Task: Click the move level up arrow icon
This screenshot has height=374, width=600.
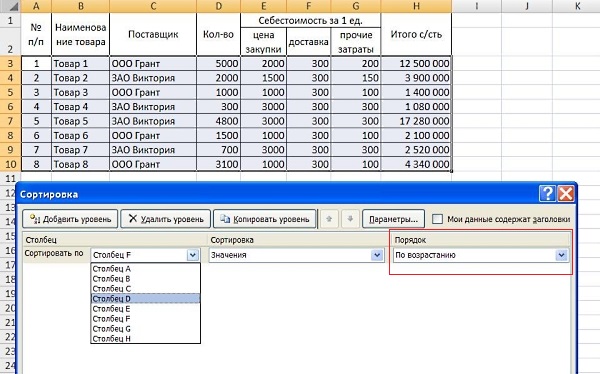Action: [x=329, y=219]
